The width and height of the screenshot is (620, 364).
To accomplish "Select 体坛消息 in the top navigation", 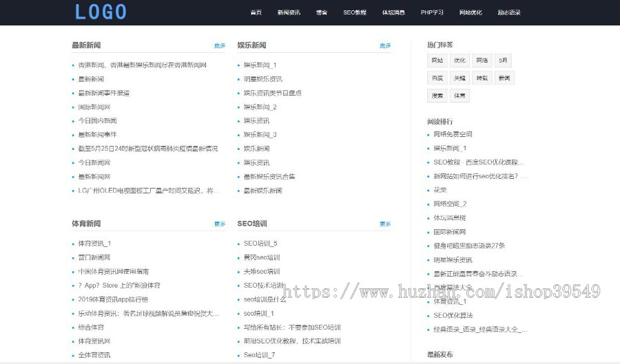I will 393,12.
